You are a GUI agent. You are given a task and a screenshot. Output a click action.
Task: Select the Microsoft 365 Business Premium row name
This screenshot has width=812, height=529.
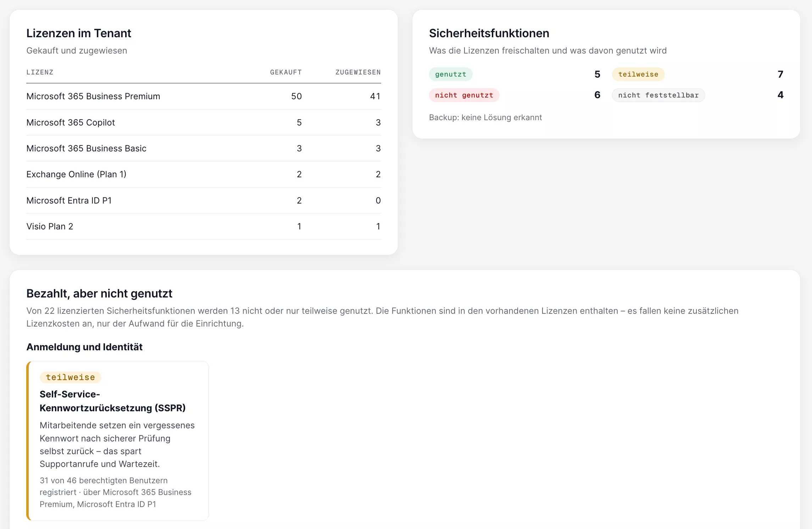[93, 96]
